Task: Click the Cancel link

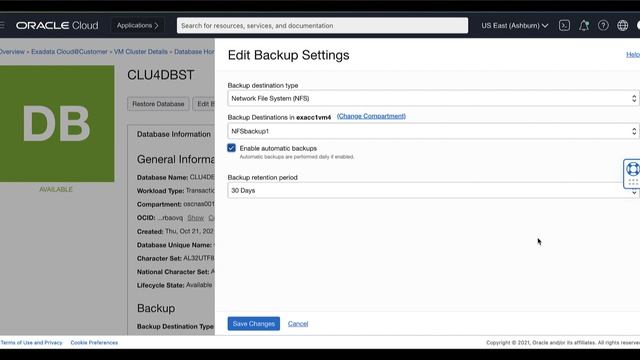Action: click(x=298, y=324)
